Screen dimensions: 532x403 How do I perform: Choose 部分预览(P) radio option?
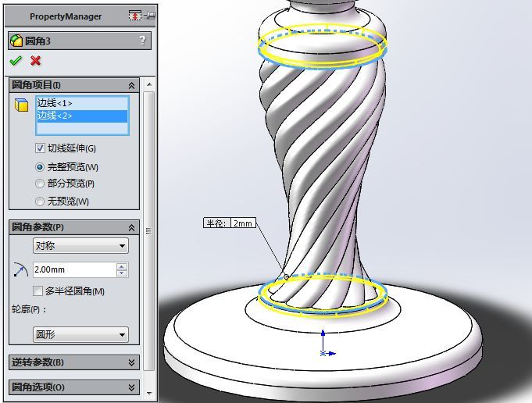[40, 184]
